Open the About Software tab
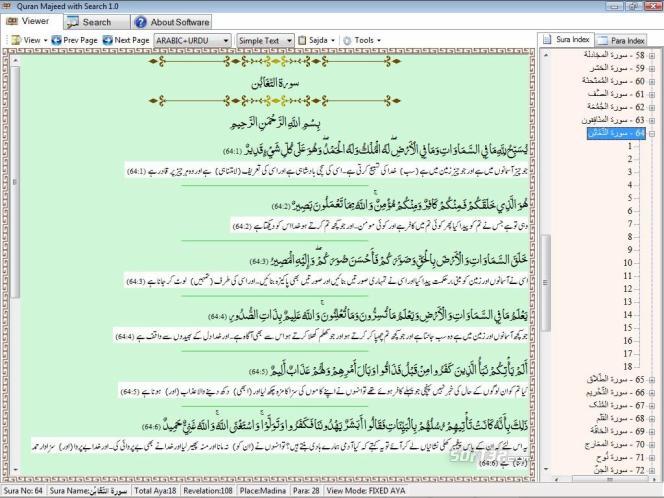 click(x=172, y=22)
